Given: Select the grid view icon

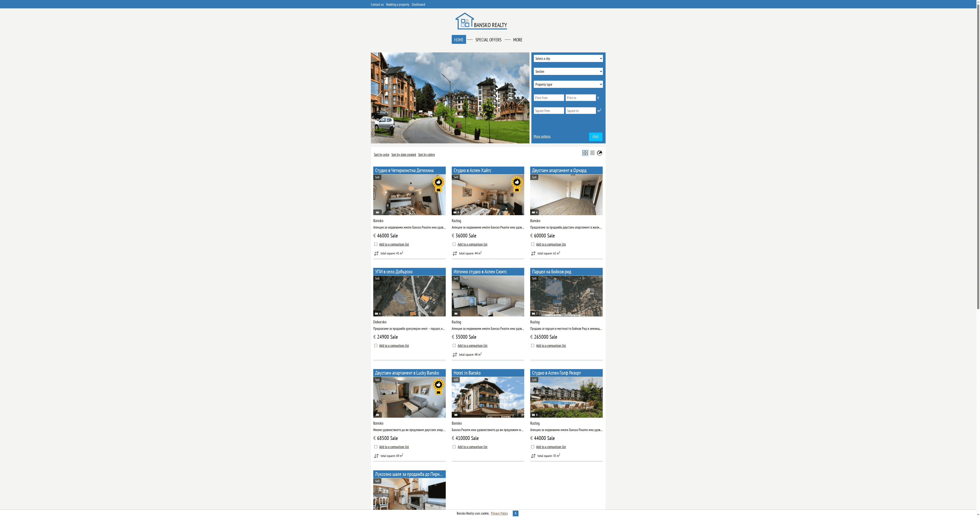Looking at the screenshot, I should [x=585, y=153].
